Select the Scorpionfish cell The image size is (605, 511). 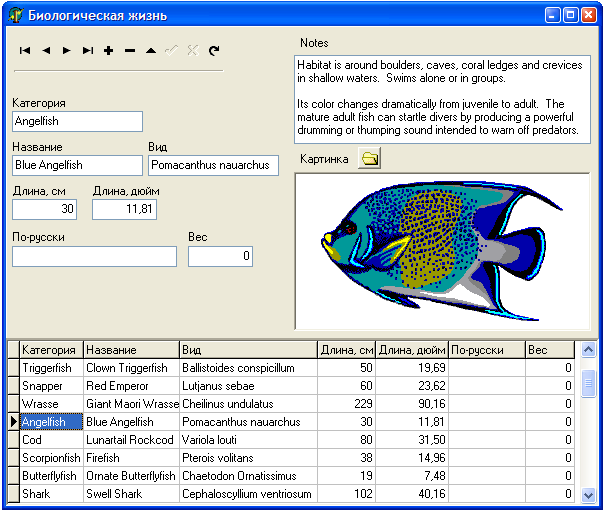click(x=51, y=458)
